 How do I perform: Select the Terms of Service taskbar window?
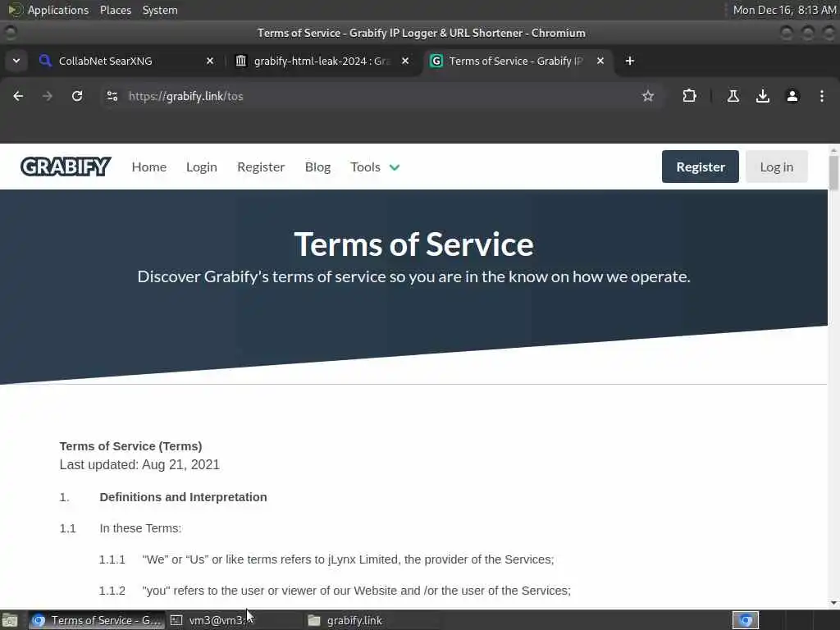97,620
